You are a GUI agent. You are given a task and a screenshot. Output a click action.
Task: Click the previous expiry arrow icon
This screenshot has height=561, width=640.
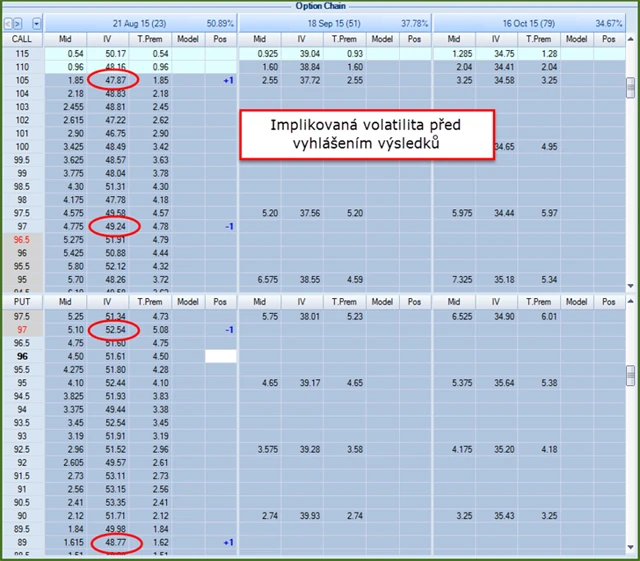click(x=8, y=24)
